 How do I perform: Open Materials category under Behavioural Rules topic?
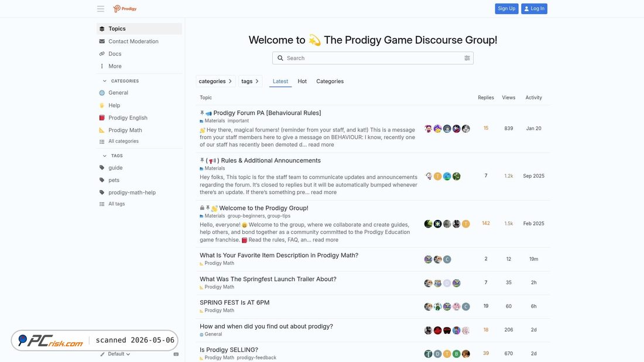pyautogui.click(x=213, y=121)
